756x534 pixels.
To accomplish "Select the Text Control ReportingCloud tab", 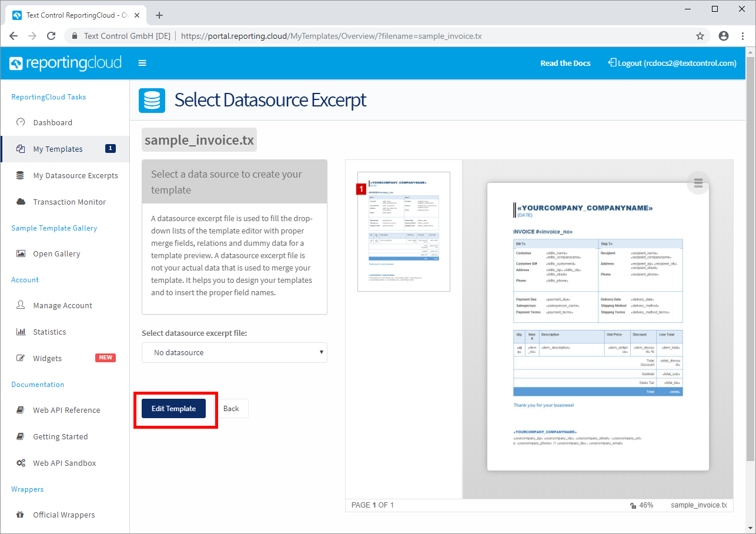I will click(x=77, y=15).
